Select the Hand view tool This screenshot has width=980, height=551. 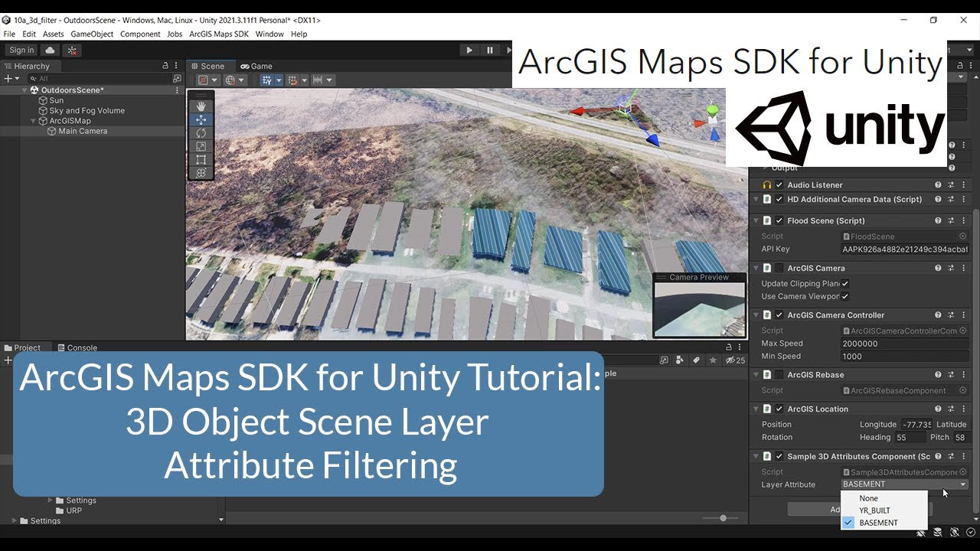tap(201, 106)
